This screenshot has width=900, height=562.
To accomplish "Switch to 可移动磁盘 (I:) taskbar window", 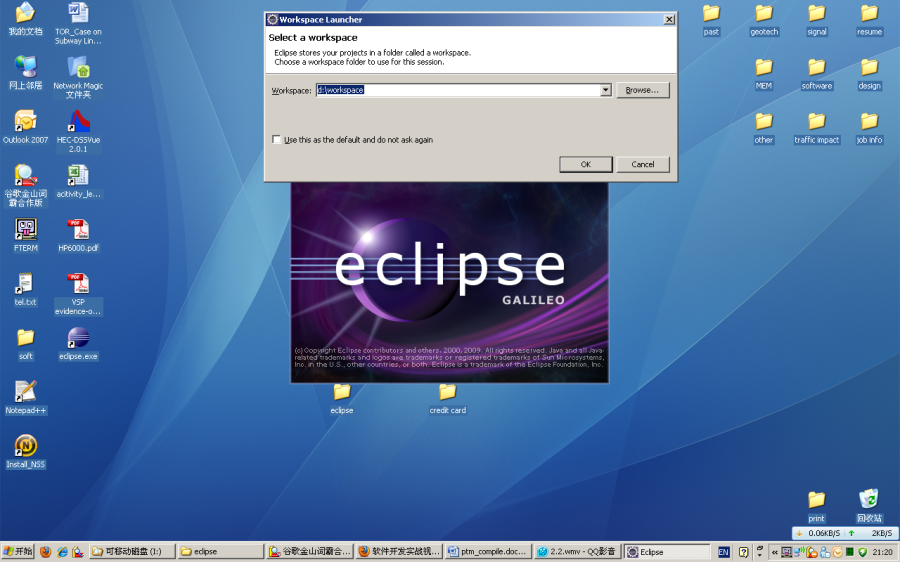I will click(x=132, y=552).
